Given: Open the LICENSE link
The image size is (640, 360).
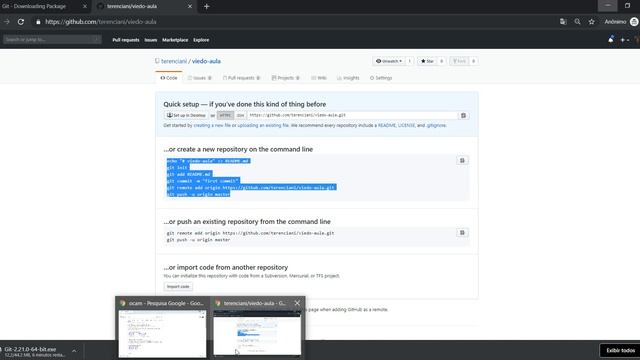Looking at the screenshot, I should [x=406, y=126].
